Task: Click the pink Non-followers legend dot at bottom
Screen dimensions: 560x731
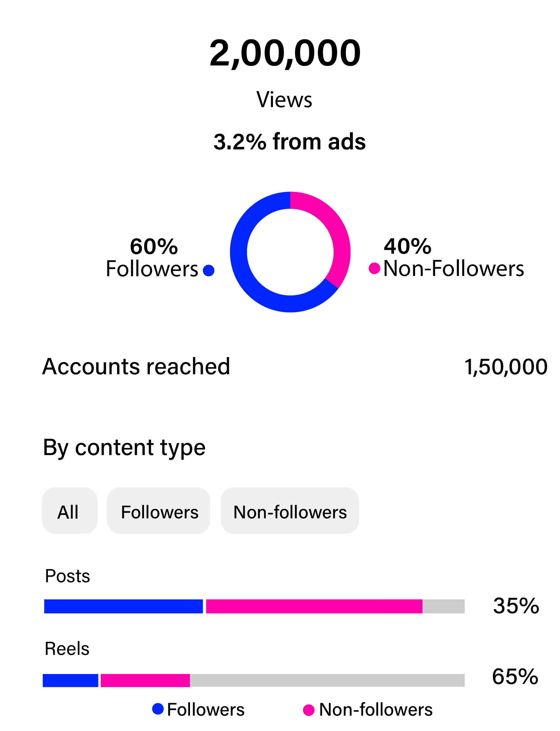Action: pyautogui.click(x=309, y=710)
